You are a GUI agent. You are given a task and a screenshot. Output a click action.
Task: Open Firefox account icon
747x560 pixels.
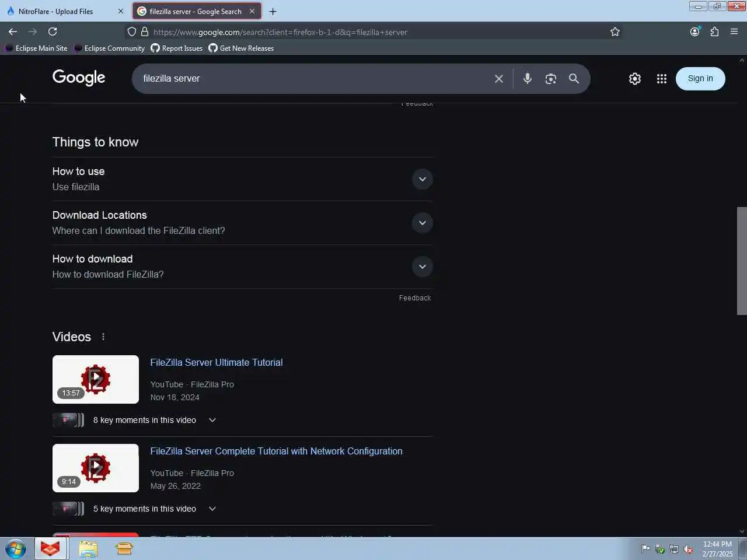694,32
